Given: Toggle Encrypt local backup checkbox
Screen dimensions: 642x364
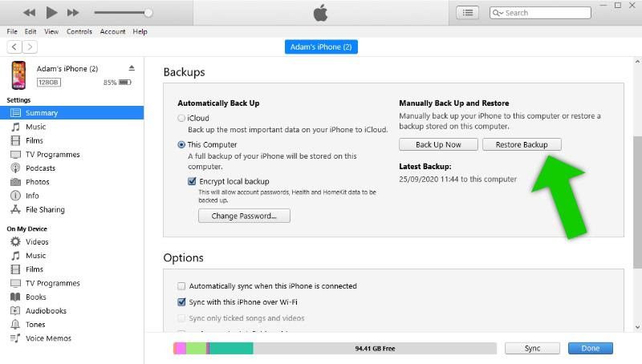Looking at the screenshot, I should click(x=193, y=181).
